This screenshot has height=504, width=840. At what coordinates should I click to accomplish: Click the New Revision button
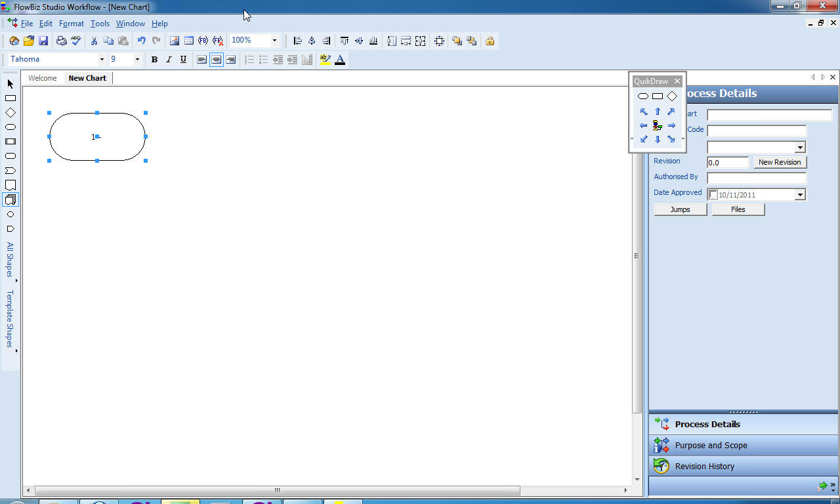pyautogui.click(x=780, y=162)
